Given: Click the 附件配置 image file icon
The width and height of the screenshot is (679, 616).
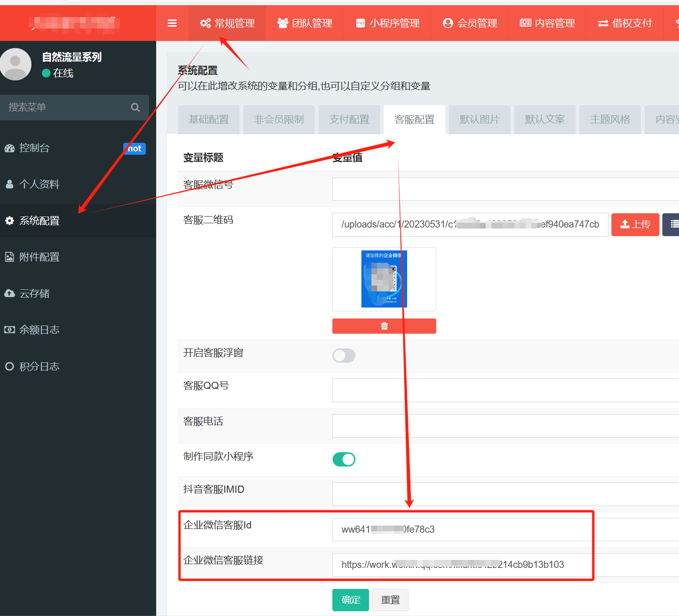Looking at the screenshot, I should pyautogui.click(x=10, y=257).
